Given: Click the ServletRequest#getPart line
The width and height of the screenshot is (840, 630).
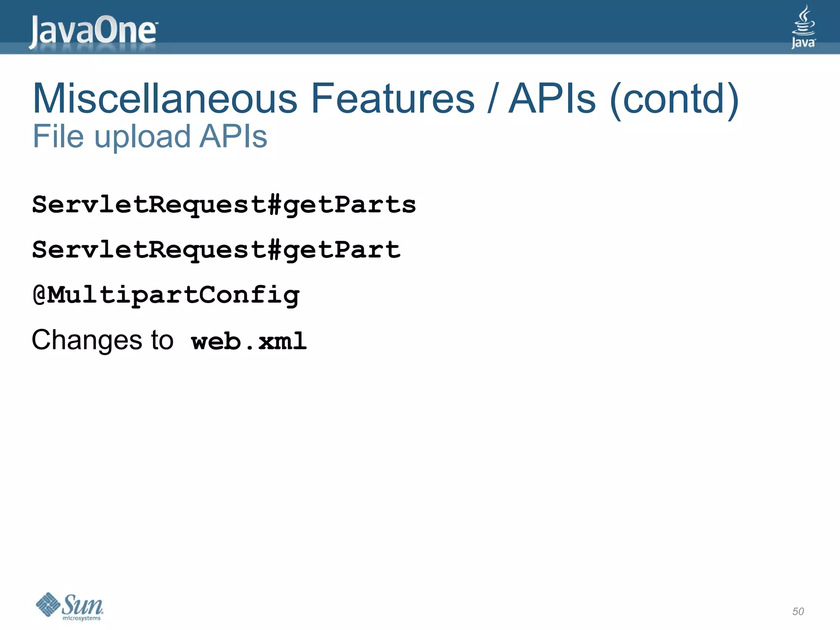Looking at the screenshot, I should point(216,250).
